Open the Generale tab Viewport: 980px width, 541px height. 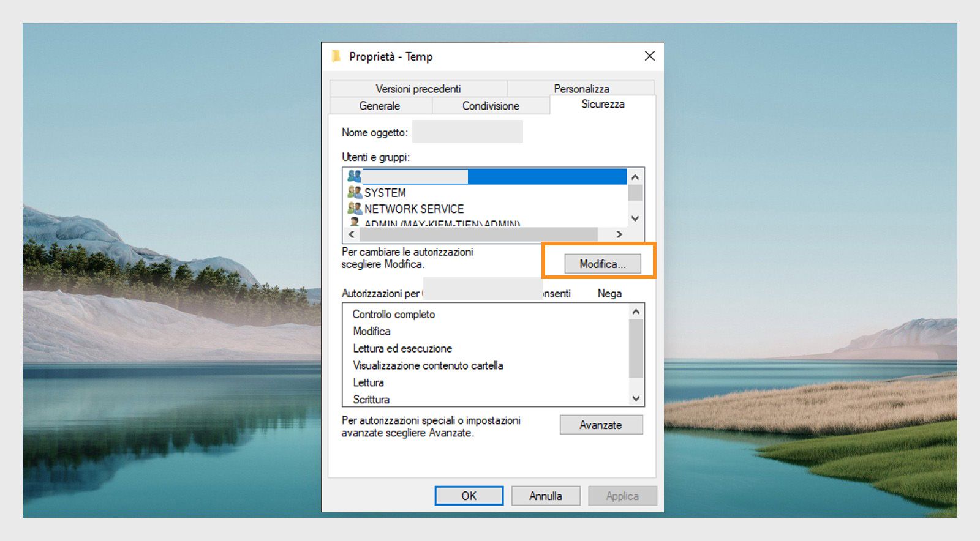(380, 105)
